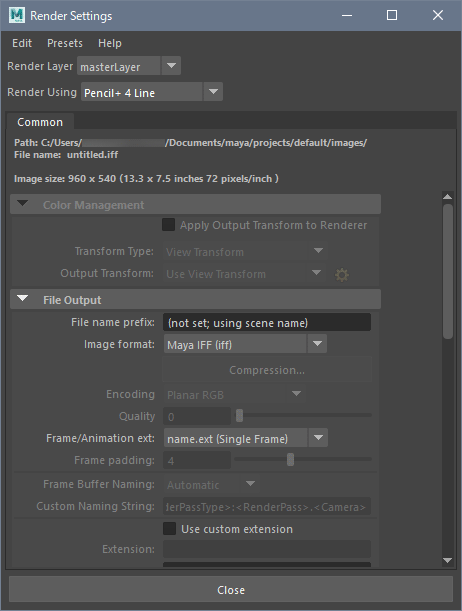Click the scrollbar up arrow
The width and height of the screenshot is (462, 611).
pyautogui.click(x=448, y=197)
